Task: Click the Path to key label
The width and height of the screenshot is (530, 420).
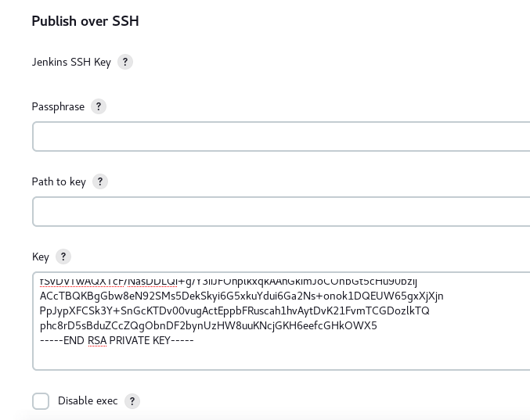Action: coord(59,181)
